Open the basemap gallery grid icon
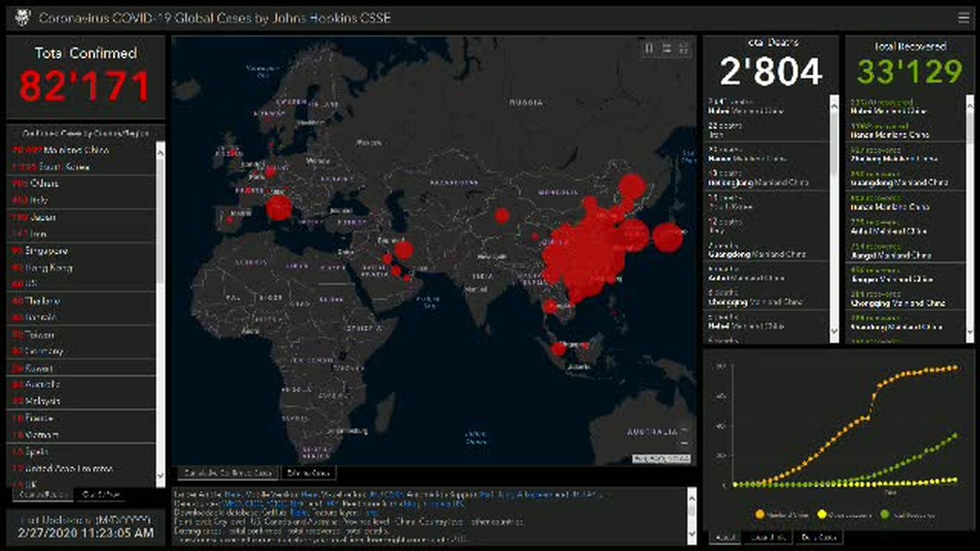980x551 pixels. click(x=683, y=48)
